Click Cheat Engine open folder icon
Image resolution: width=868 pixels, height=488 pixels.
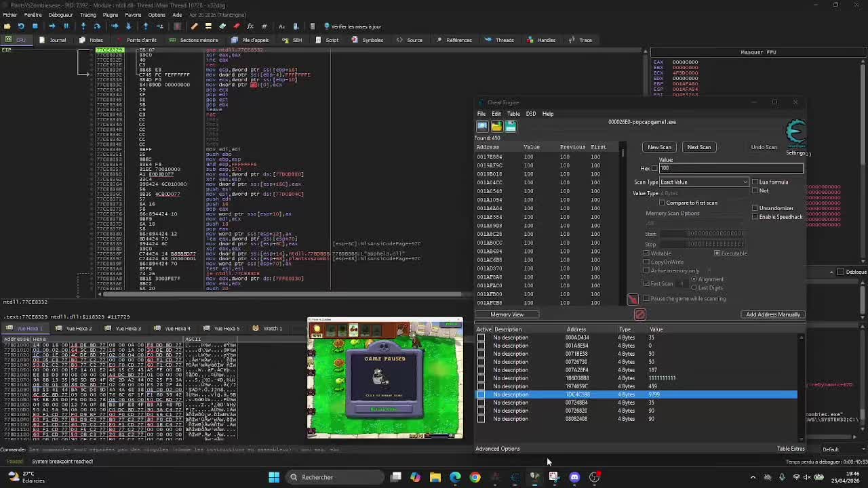click(496, 126)
